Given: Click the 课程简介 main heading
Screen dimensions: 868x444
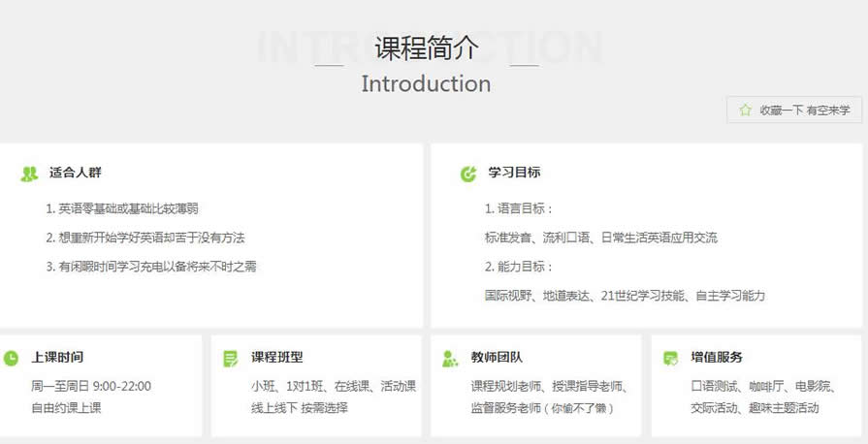Looking at the screenshot, I should [427, 47].
